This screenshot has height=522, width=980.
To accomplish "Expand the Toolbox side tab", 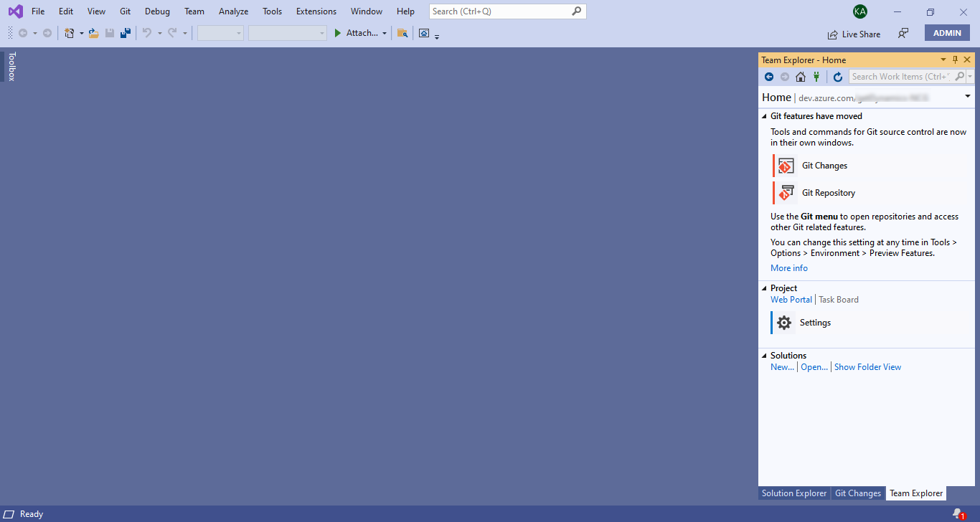I will tap(11, 66).
